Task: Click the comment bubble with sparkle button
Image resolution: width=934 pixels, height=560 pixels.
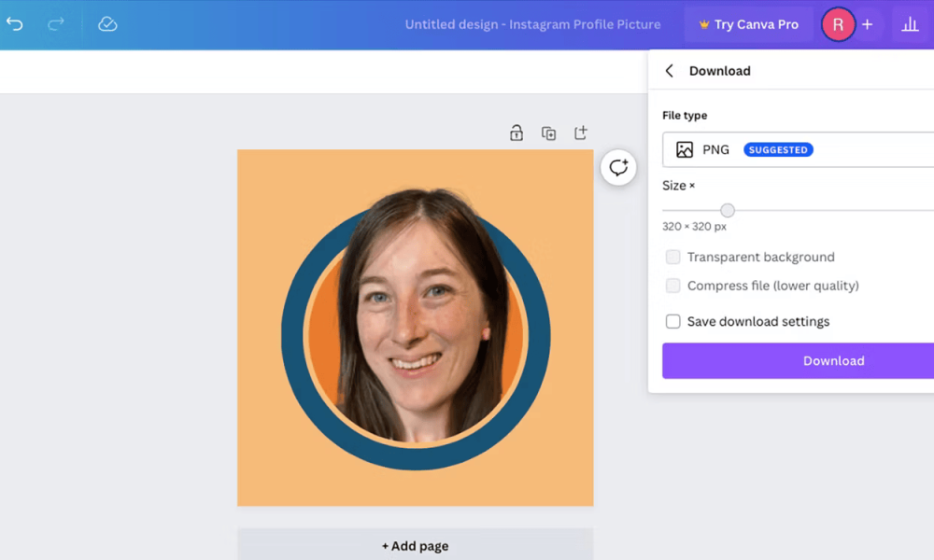Action: 618,167
